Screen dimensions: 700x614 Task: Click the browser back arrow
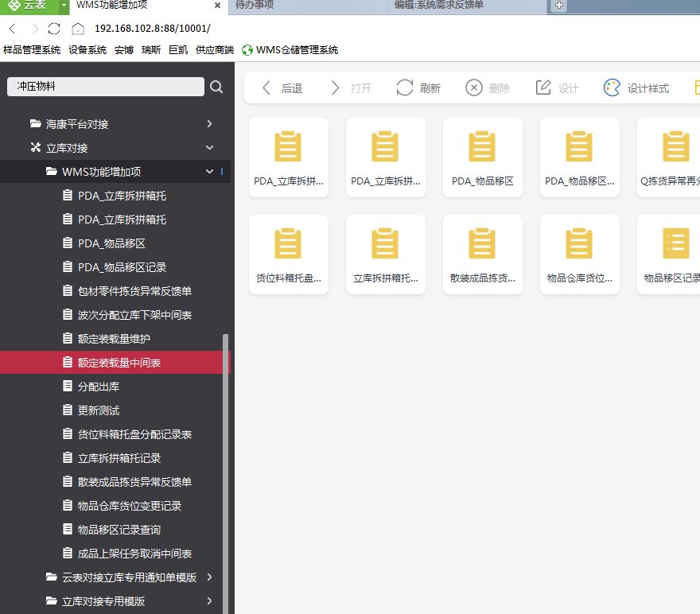[x=13, y=29]
